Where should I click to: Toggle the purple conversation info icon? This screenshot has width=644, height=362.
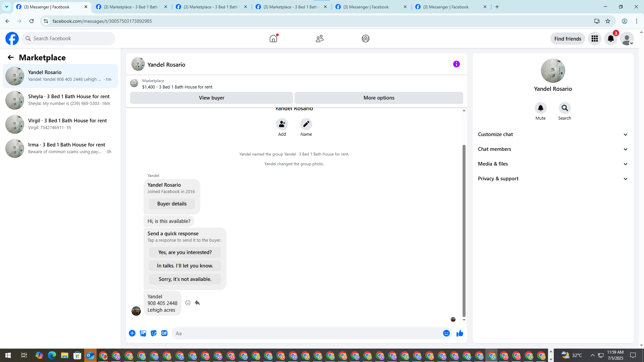pos(456,64)
